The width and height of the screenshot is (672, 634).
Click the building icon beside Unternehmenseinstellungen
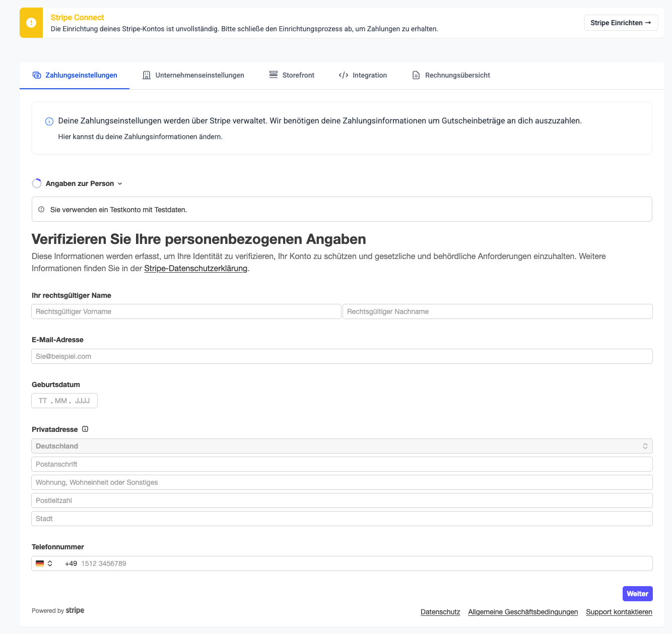click(x=147, y=75)
